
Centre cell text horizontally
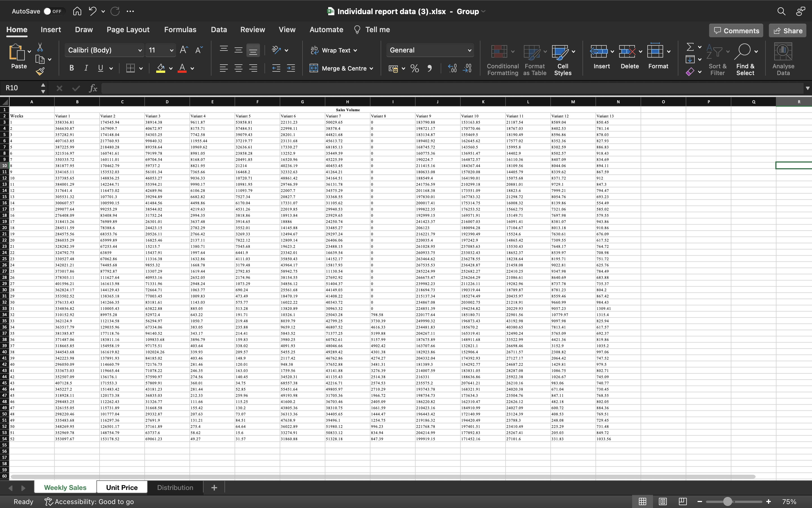click(x=238, y=68)
